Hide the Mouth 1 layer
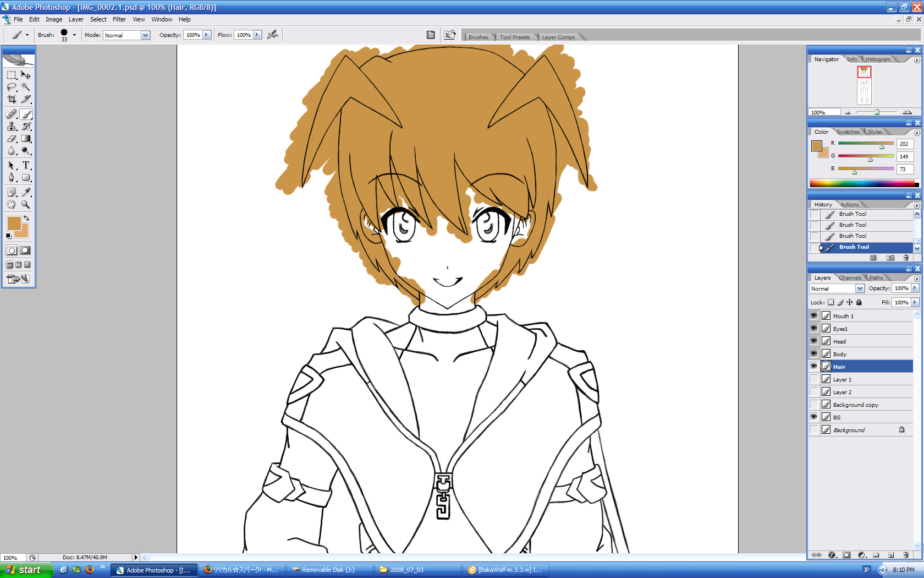Image resolution: width=924 pixels, height=578 pixels. (x=813, y=315)
